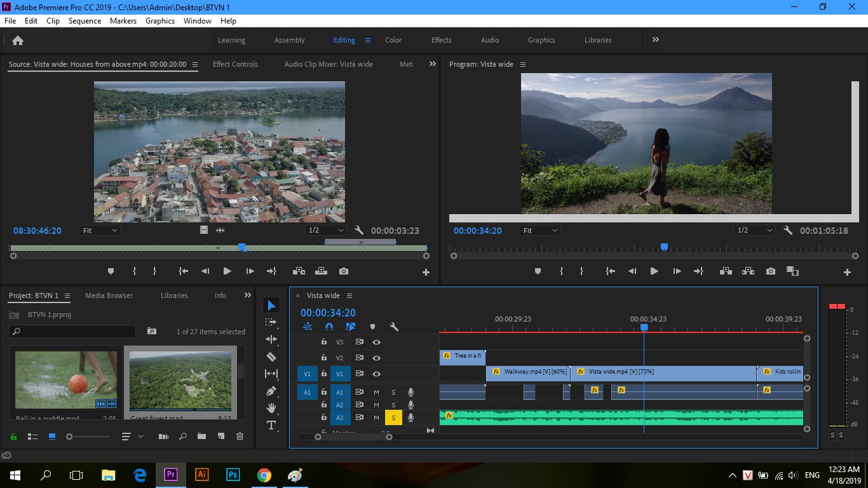868x488 pixels.
Task: Click the project search field
Action: (x=72, y=331)
